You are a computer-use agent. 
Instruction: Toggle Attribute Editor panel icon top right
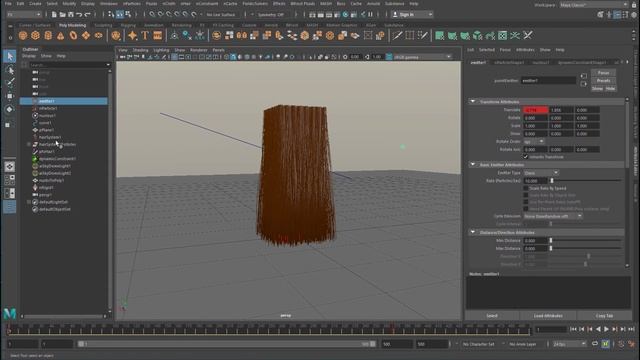click(617, 15)
